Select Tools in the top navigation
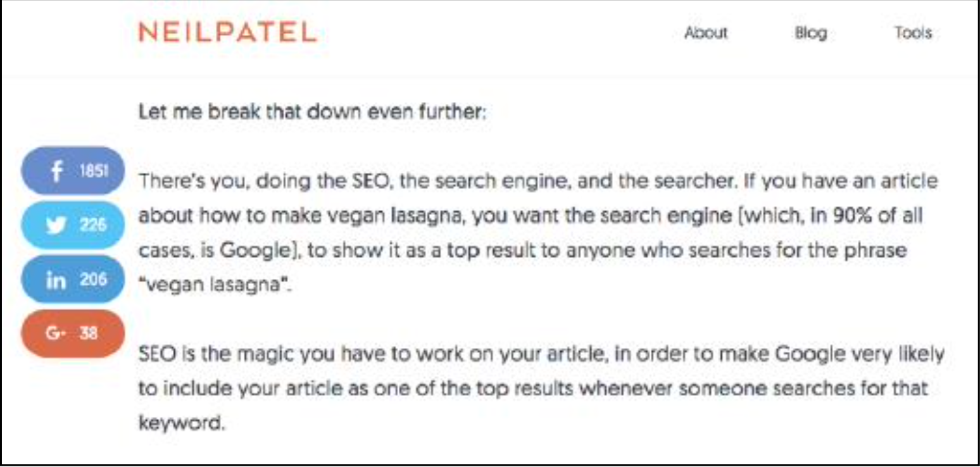 point(913,33)
